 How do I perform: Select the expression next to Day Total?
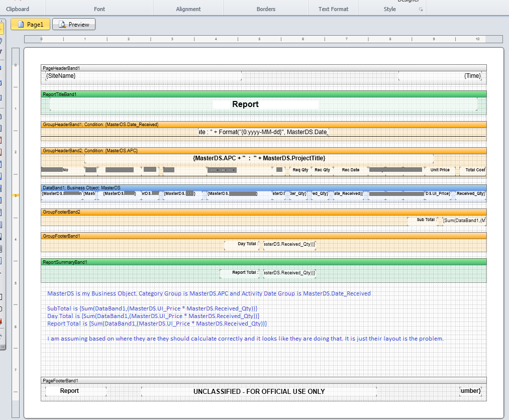(289, 244)
